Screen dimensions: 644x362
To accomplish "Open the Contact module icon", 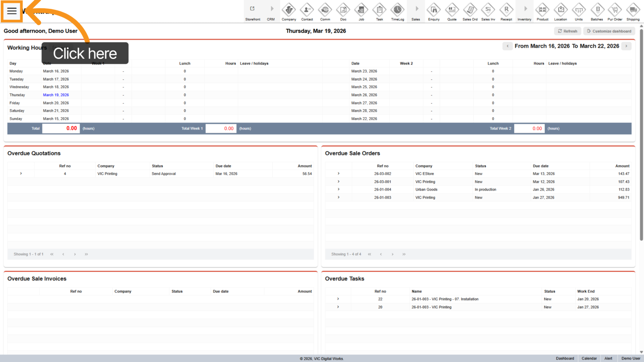I will pyautogui.click(x=307, y=10).
